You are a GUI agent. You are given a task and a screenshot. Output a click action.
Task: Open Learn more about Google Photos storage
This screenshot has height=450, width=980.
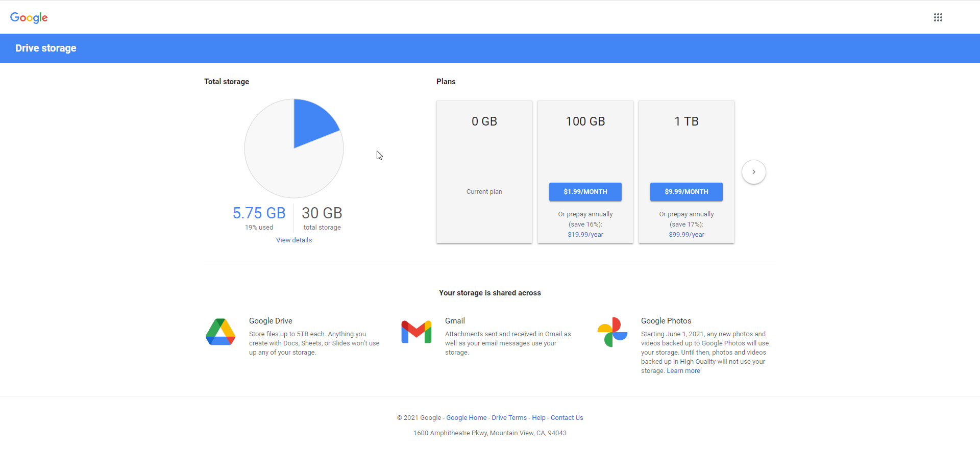click(x=683, y=371)
